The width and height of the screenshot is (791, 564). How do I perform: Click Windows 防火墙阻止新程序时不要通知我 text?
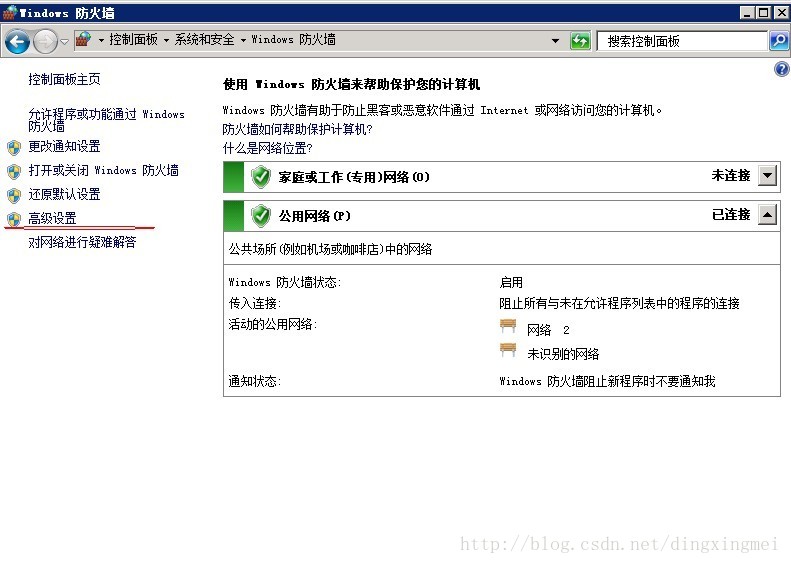607,381
